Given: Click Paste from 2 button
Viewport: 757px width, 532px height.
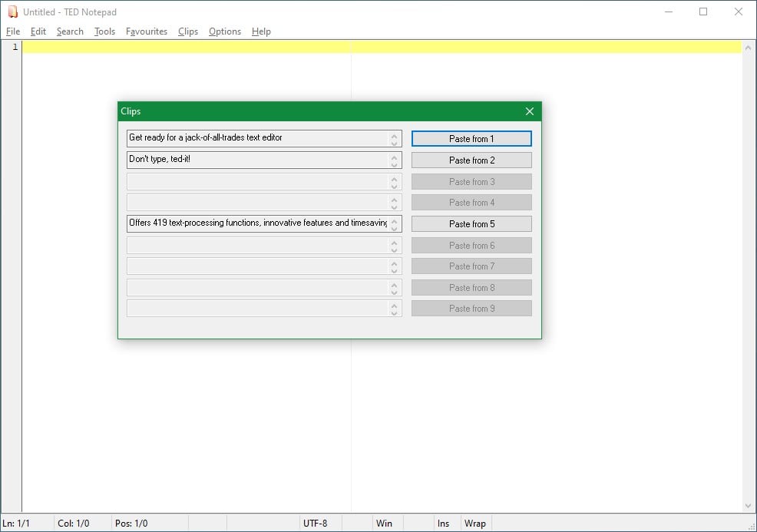Looking at the screenshot, I should tap(471, 160).
